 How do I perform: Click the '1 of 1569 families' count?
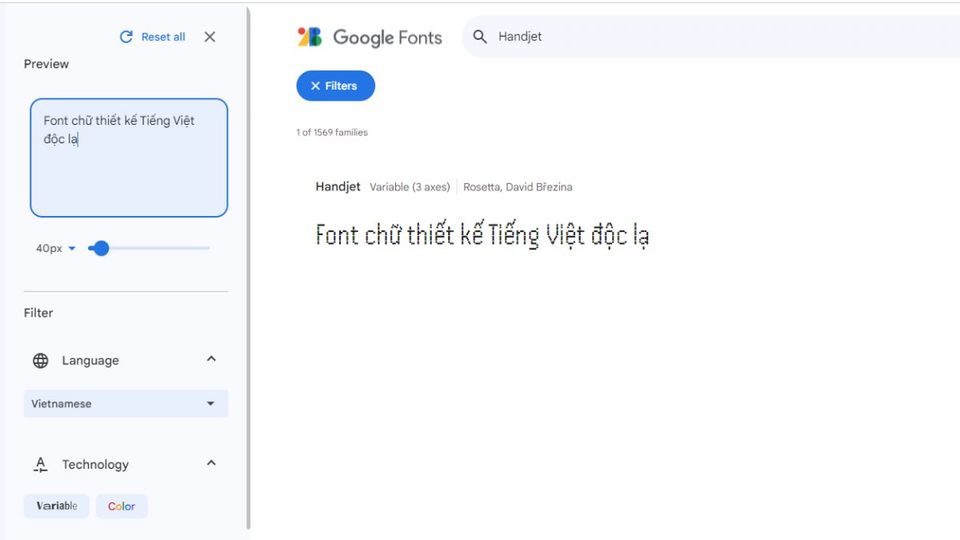pos(332,132)
